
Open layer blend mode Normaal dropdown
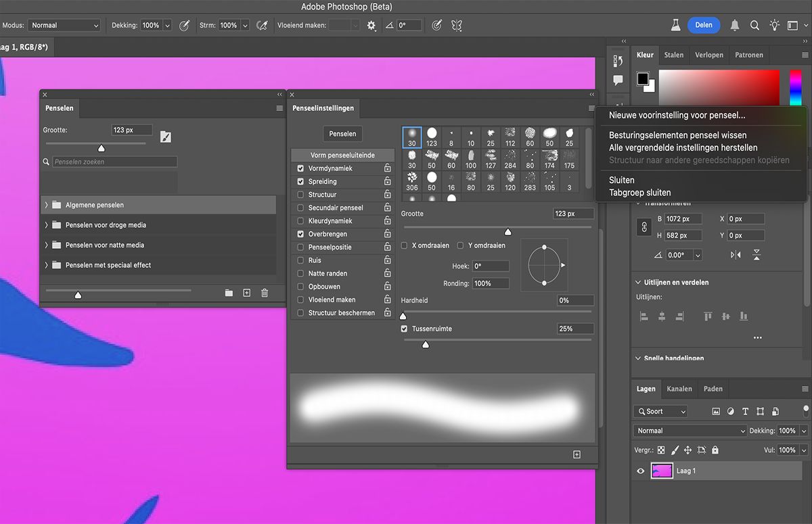(690, 431)
